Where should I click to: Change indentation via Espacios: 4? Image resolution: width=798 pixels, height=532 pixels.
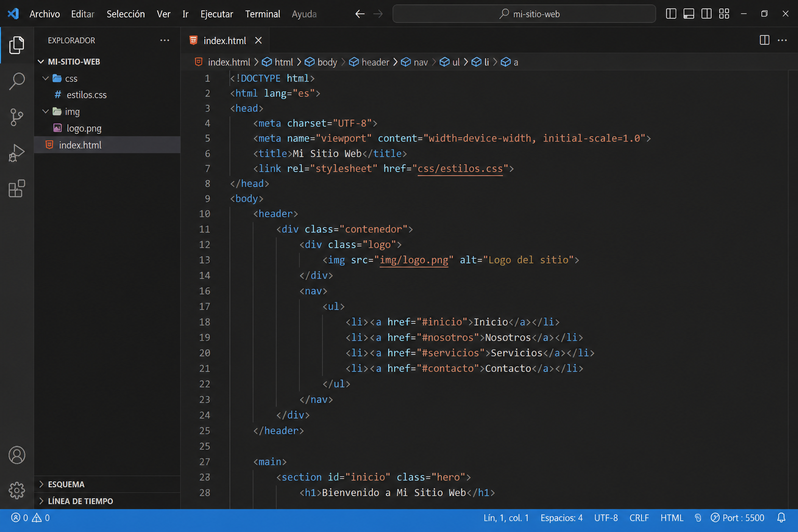[562, 518]
